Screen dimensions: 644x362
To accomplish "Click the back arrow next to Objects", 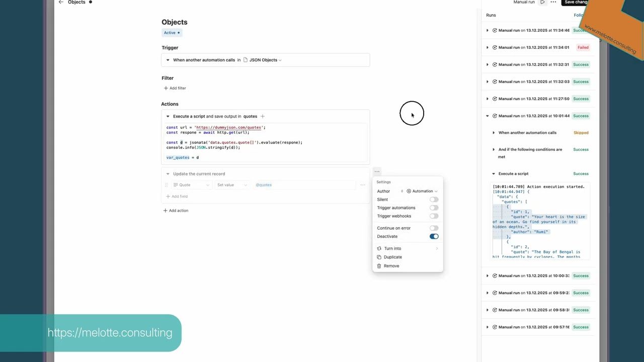I will [x=61, y=2].
